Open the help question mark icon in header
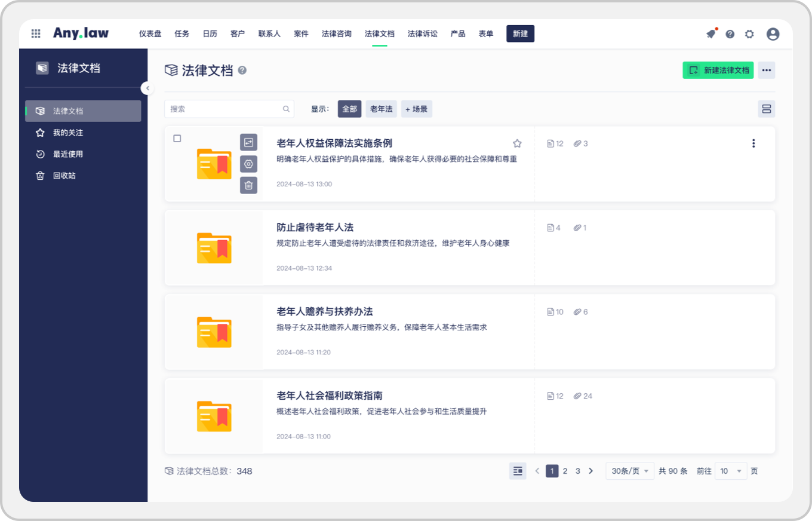Image resolution: width=812 pixels, height=521 pixels. [730, 34]
